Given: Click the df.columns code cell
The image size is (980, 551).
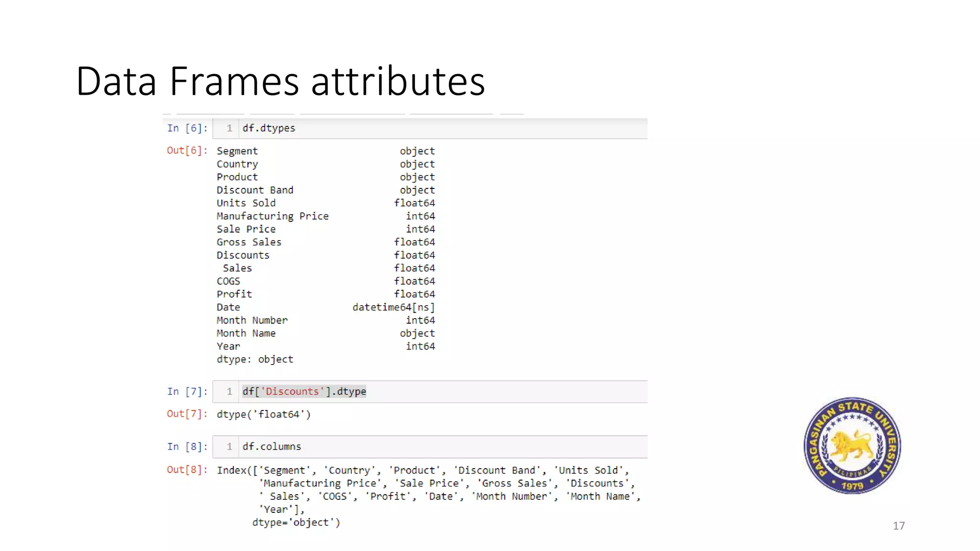Looking at the screenshot, I should pyautogui.click(x=430, y=447).
